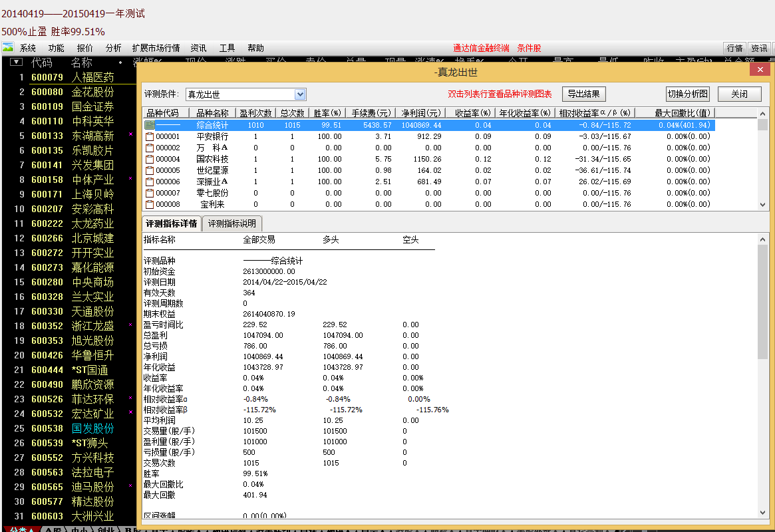775x532 pixels.
Task: Open the 资讯 menu in menu bar
Action: [x=199, y=48]
